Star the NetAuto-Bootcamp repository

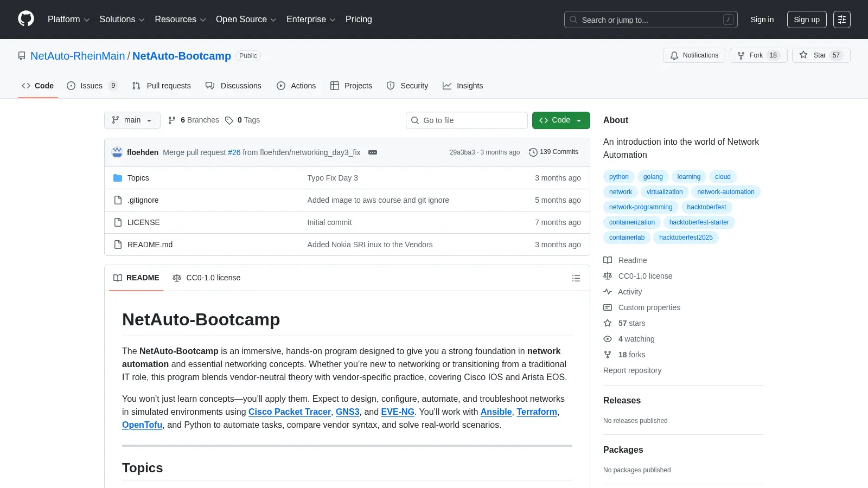(821, 55)
